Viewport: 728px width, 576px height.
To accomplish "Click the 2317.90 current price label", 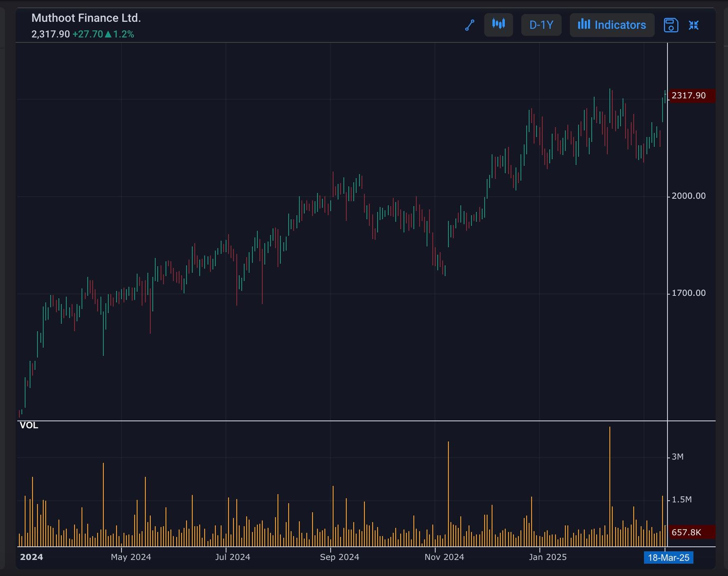I will (691, 95).
